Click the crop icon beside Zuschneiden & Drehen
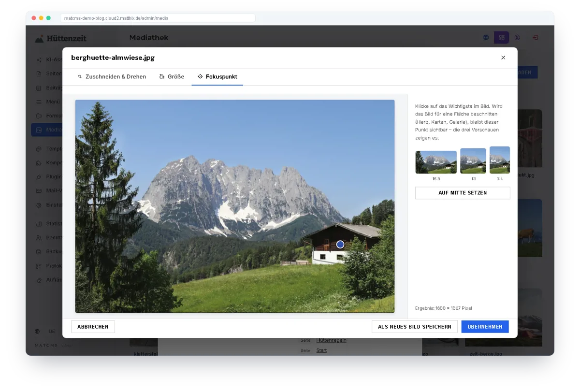The image size is (580, 392). [80, 77]
